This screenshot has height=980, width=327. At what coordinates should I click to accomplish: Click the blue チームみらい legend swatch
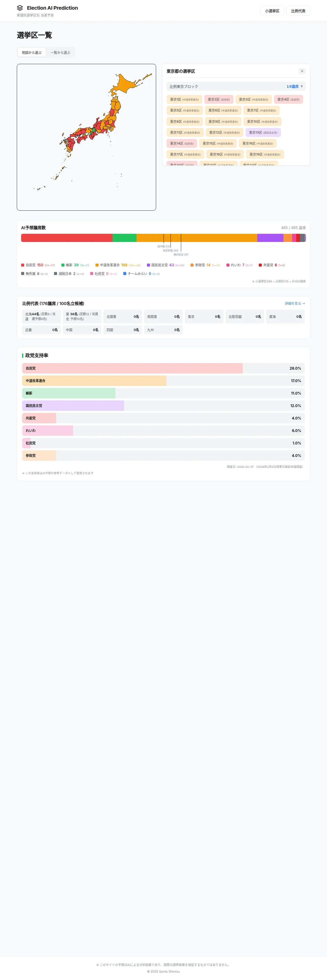coord(125,274)
